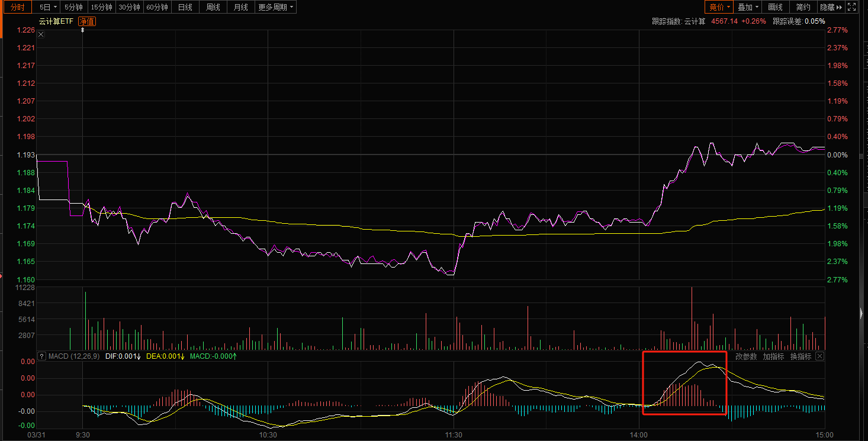This screenshot has width=868, height=441.
Task: Close the MACD indicator panel
Action: pyautogui.click(x=819, y=356)
